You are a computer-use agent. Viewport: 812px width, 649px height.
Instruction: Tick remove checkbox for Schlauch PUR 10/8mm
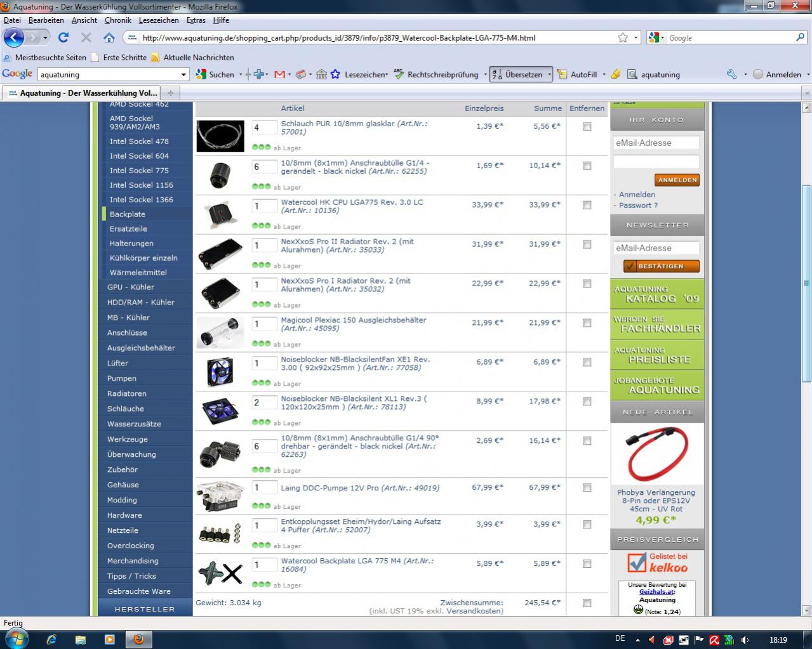pos(587,126)
